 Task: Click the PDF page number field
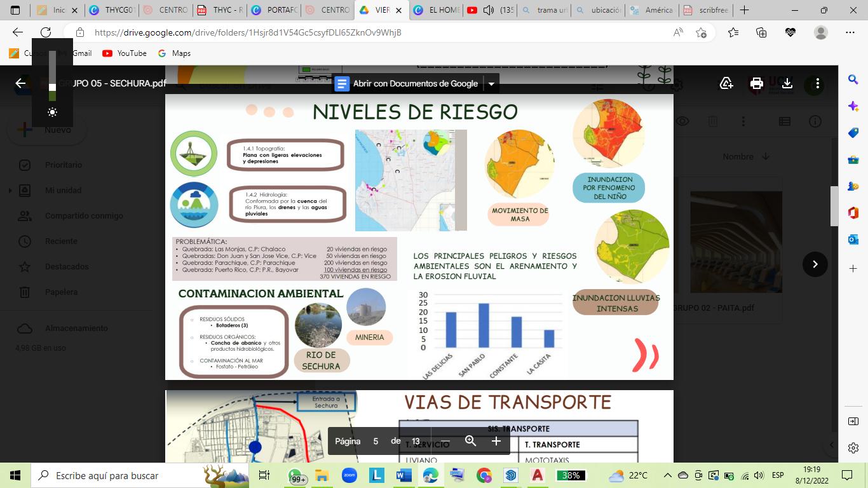point(376,441)
